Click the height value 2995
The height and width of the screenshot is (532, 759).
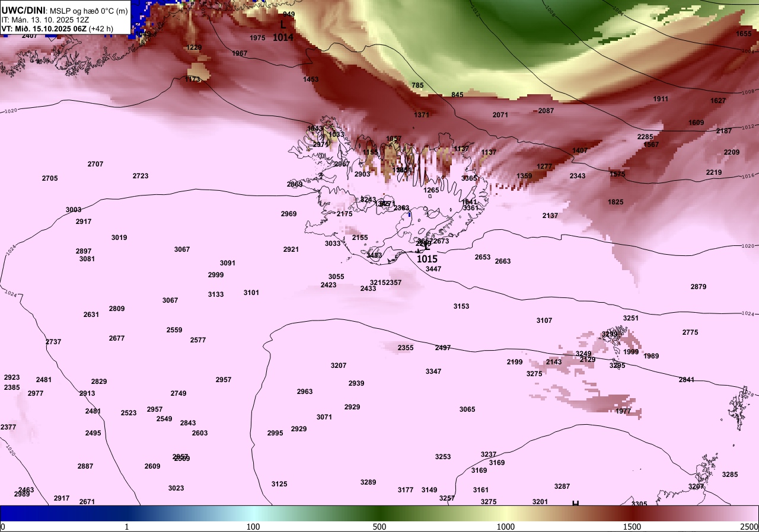(275, 433)
